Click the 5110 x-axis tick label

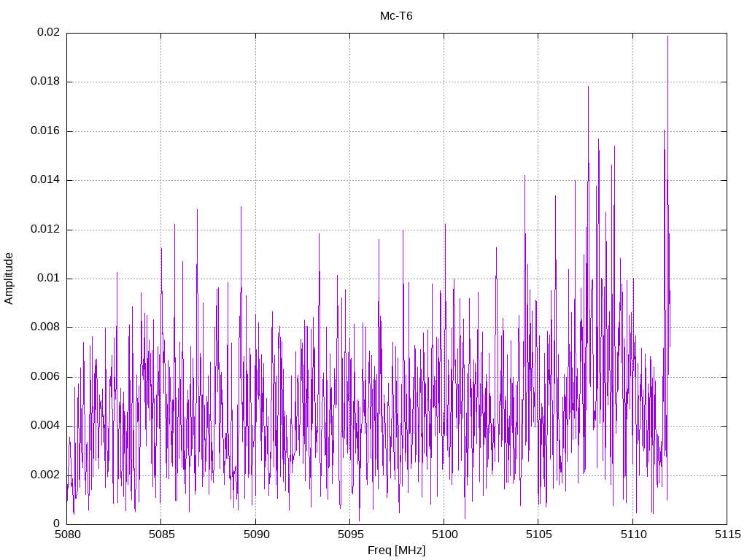click(x=632, y=534)
